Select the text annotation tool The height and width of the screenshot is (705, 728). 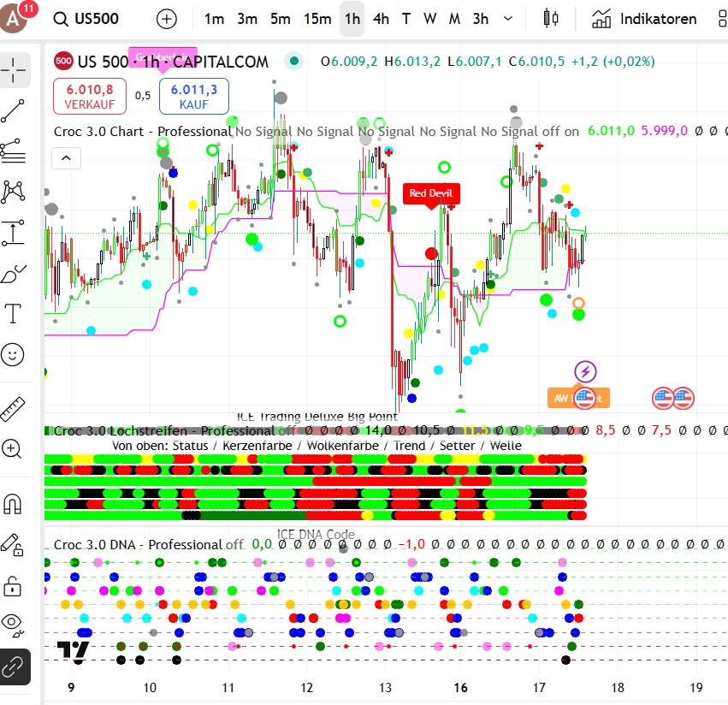[x=15, y=313]
